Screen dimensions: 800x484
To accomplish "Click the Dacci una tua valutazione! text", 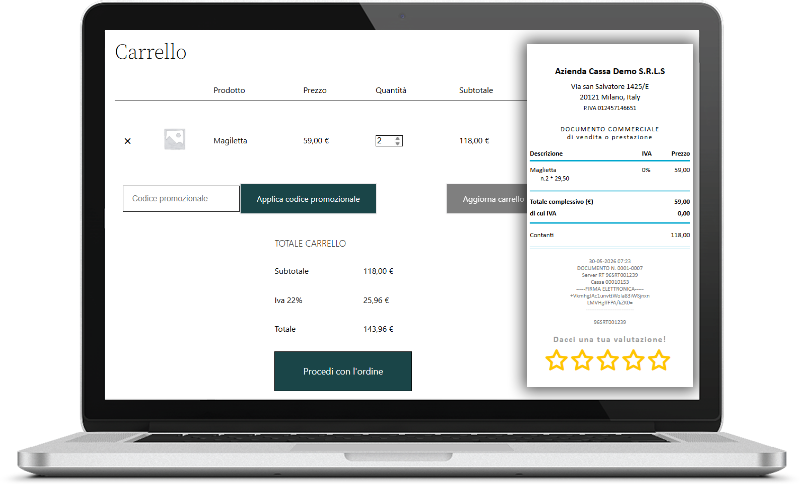I will tap(610, 339).
